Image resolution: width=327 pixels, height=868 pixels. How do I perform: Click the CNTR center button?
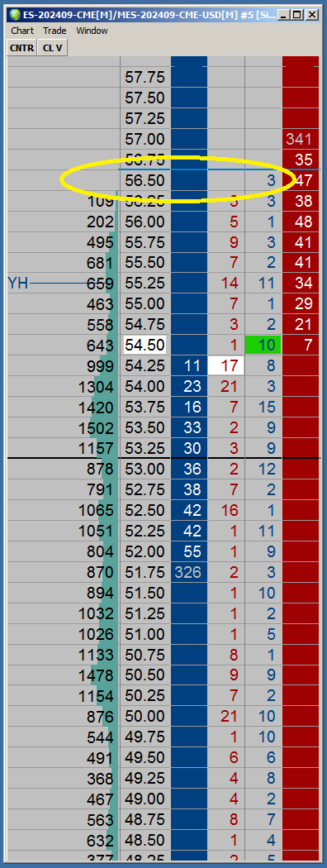tap(22, 48)
